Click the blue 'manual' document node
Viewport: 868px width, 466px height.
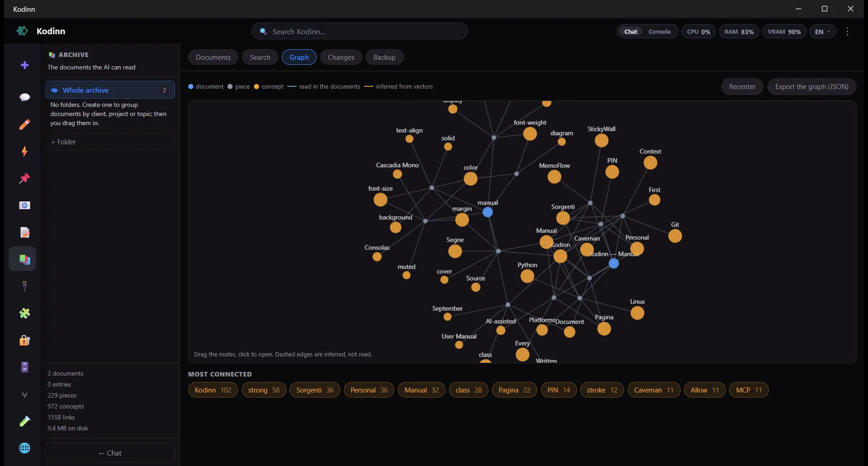[x=488, y=212]
